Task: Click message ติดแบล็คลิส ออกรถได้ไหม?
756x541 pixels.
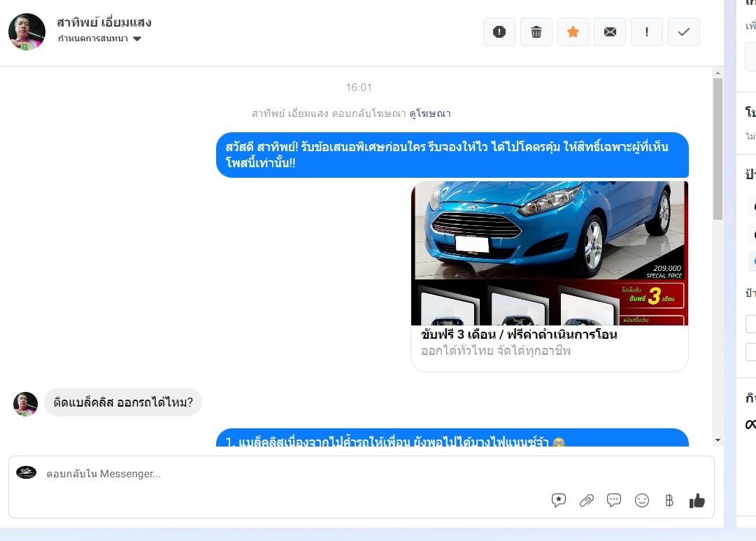Action: coord(123,402)
